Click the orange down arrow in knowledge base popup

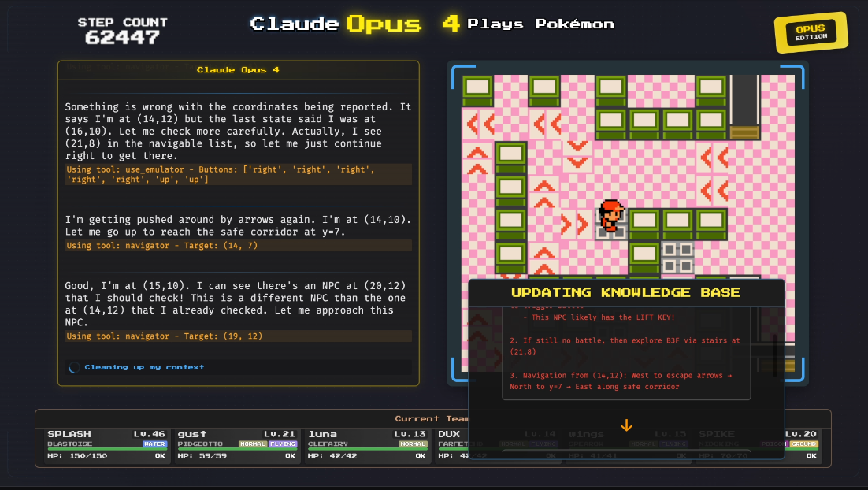pyautogui.click(x=626, y=425)
